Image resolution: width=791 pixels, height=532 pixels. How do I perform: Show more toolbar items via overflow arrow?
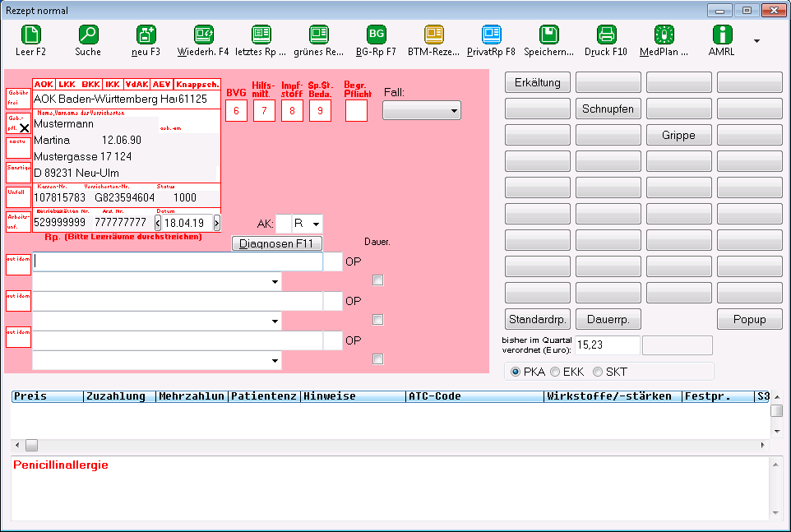coord(756,41)
